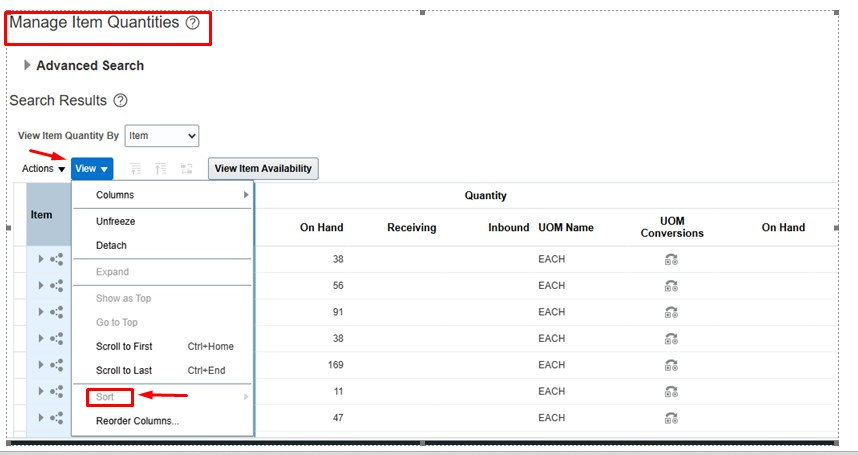Screen dimensions: 858x455
Task: Expand the row with On Hand 169
Action: [41, 365]
